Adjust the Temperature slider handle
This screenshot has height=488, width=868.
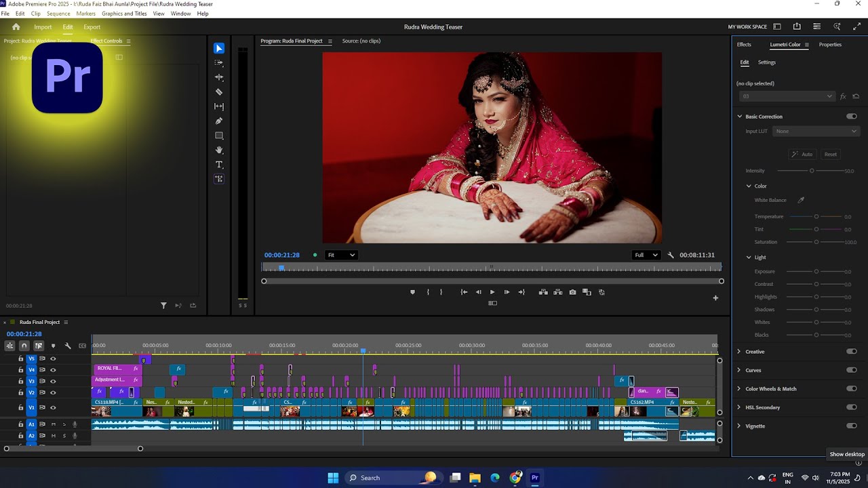pos(816,217)
